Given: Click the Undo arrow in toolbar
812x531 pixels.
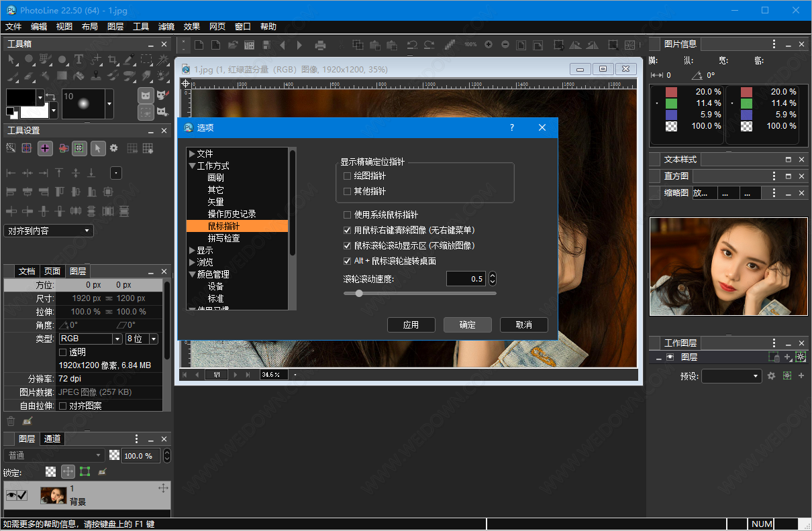Looking at the screenshot, I should (x=412, y=45).
